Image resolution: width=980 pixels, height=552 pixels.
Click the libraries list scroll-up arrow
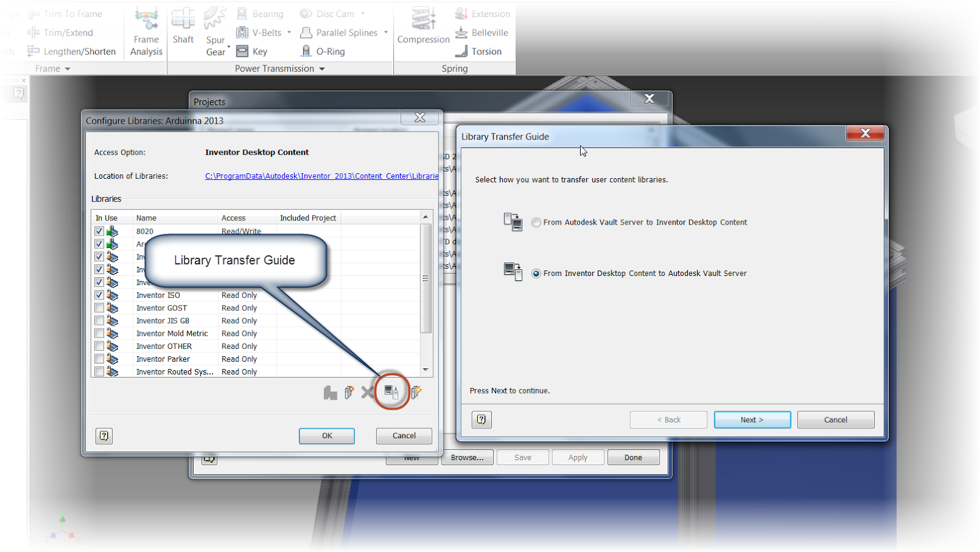[x=426, y=217]
